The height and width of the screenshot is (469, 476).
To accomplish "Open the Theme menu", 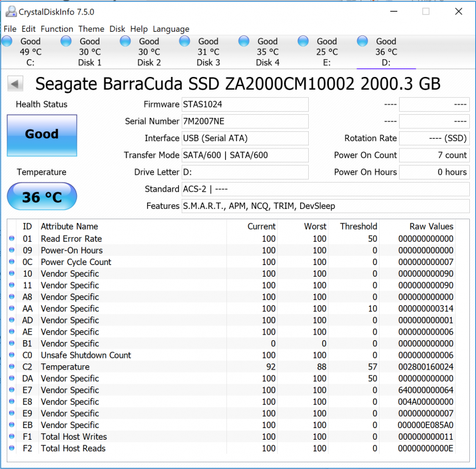I will tap(91, 29).
